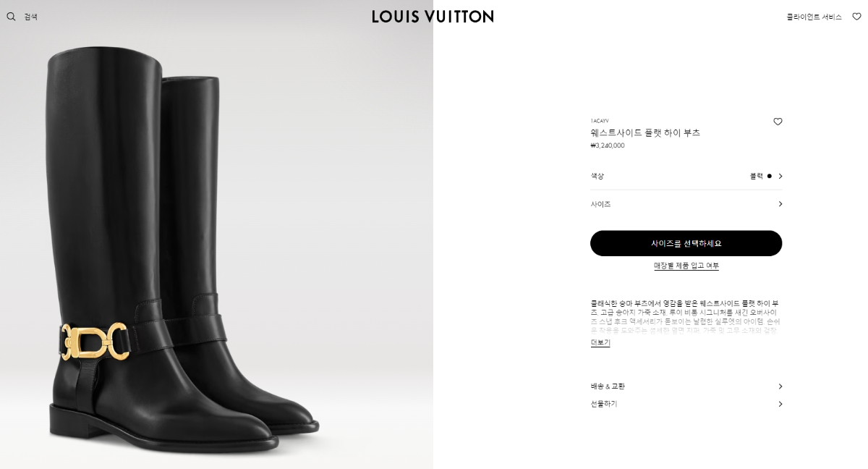Expand the 사이즈 size chevron arrow
This screenshot has height=469, width=868.
(x=780, y=204)
